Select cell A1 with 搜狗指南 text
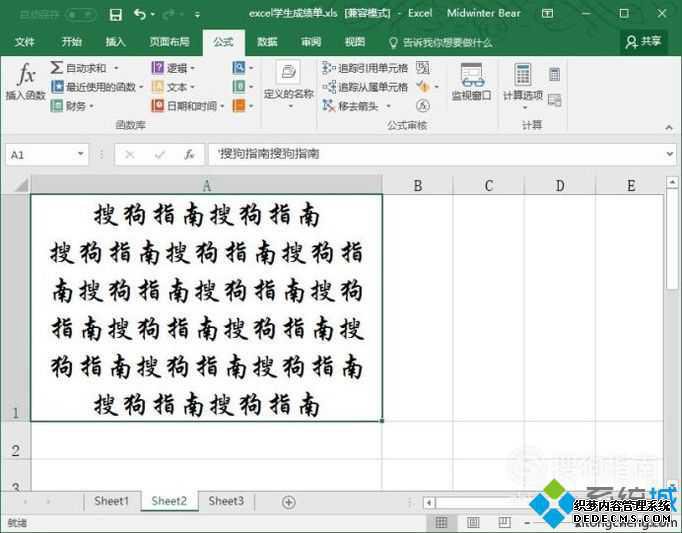Screen dimensions: 682x533 207,308
